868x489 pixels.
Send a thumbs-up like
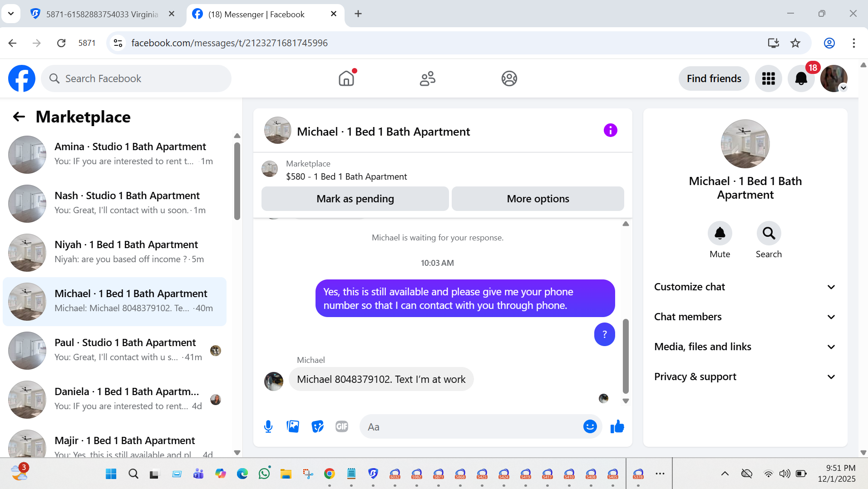[x=617, y=427]
